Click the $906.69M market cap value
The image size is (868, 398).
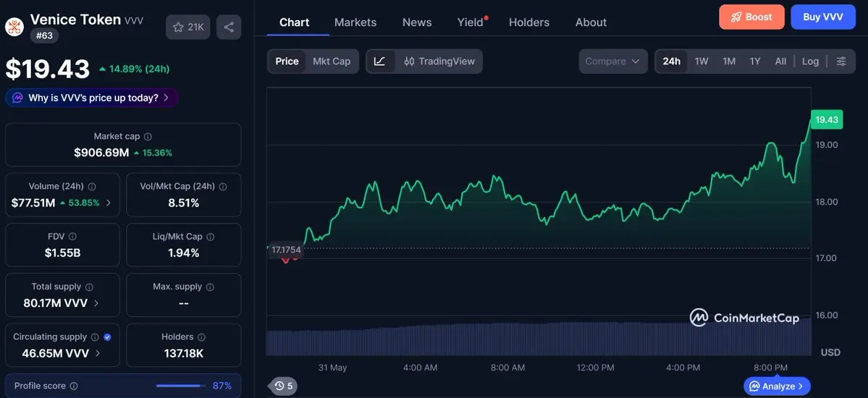click(101, 153)
